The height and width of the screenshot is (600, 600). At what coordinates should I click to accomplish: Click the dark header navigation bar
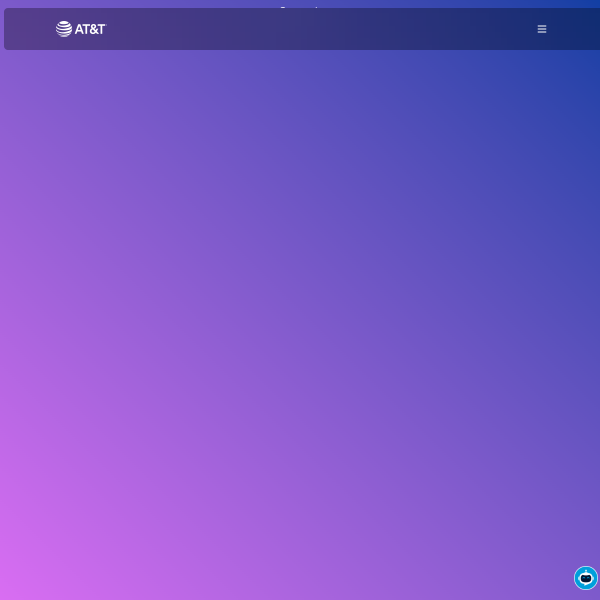[x=300, y=29]
